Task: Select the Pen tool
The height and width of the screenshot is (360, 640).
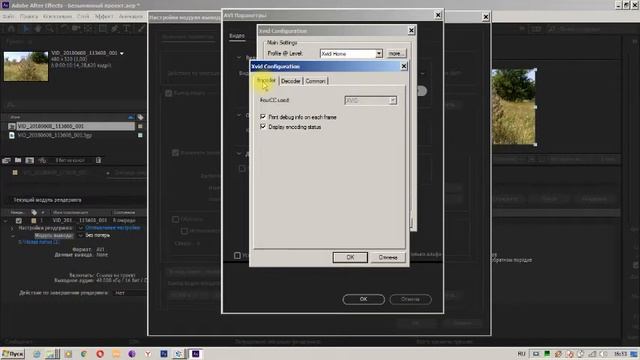Action: pos(115,29)
